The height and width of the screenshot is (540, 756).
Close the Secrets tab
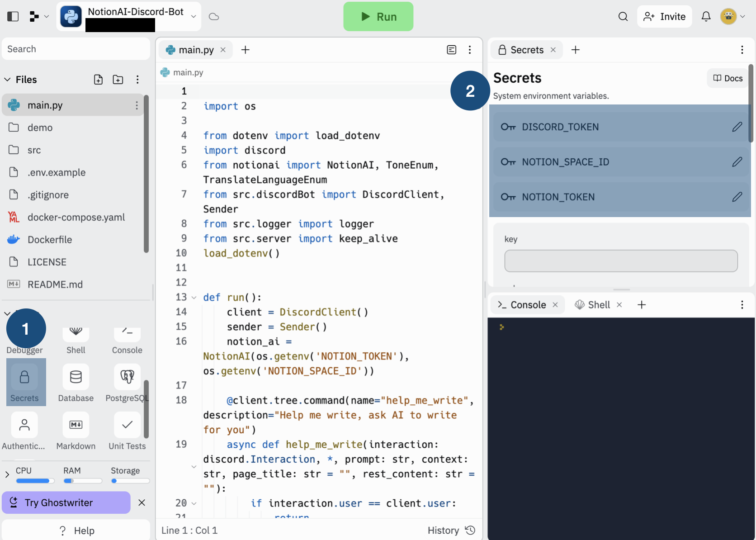(553, 50)
